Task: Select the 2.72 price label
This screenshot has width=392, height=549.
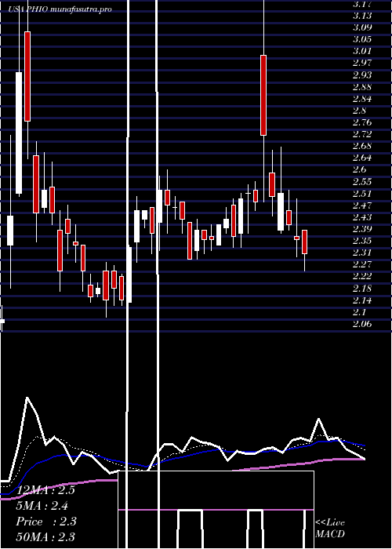Action: coord(362,134)
